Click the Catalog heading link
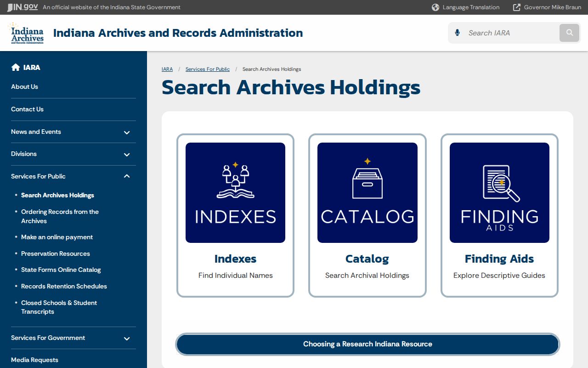The height and width of the screenshot is (368, 588). (367, 259)
